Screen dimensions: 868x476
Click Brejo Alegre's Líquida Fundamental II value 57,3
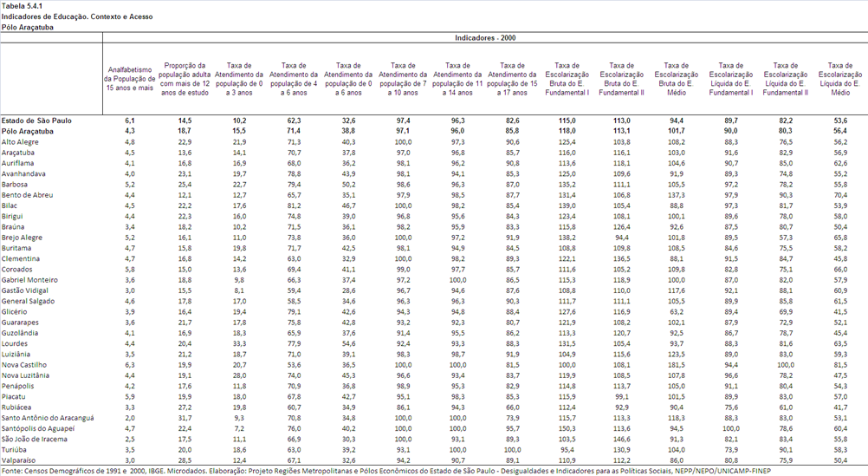pos(785,238)
